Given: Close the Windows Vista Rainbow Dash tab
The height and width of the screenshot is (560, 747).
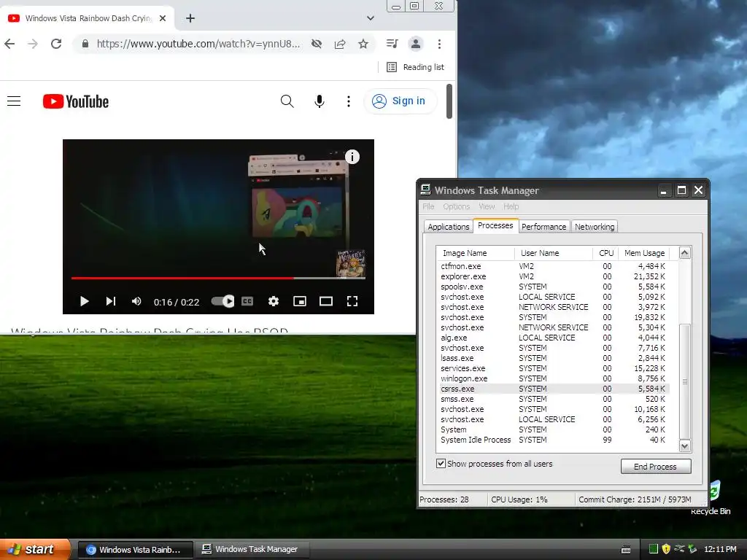Looking at the screenshot, I should pyautogui.click(x=163, y=18).
